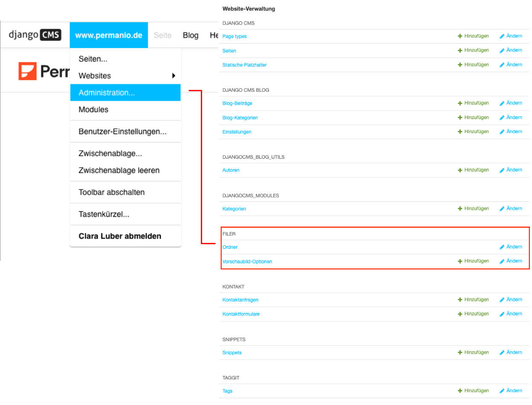The image size is (532, 405).
Task: Click Hinzufügen plus for Autoren
Action: click(x=473, y=170)
